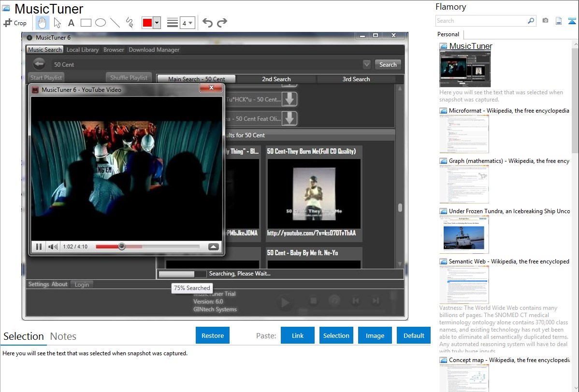Open the line width dropdown showing 4
Image resolution: width=579 pixels, height=392 pixels.
click(x=188, y=23)
